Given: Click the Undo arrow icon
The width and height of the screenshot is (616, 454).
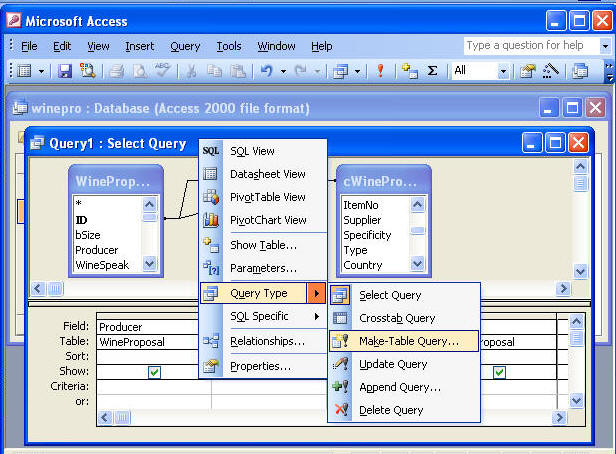Looking at the screenshot, I should point(267,71).
